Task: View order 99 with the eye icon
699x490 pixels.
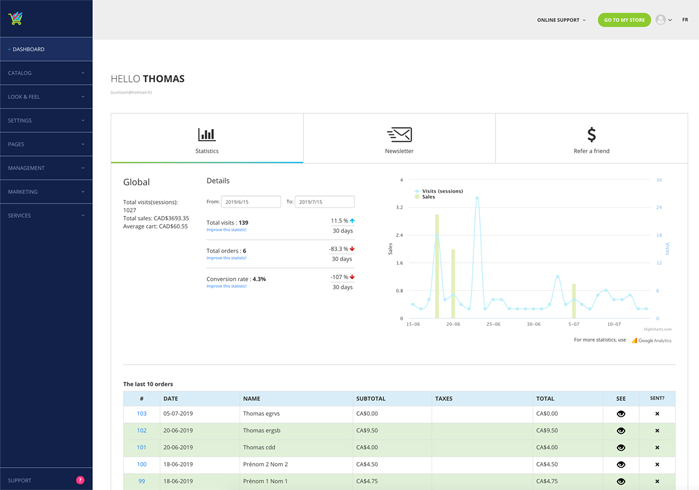Action: 621,482
